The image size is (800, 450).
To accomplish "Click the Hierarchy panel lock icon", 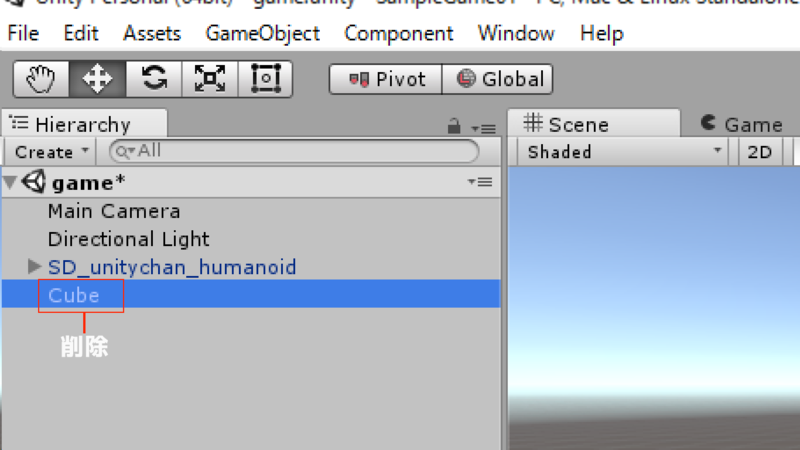I will [454, 126].
